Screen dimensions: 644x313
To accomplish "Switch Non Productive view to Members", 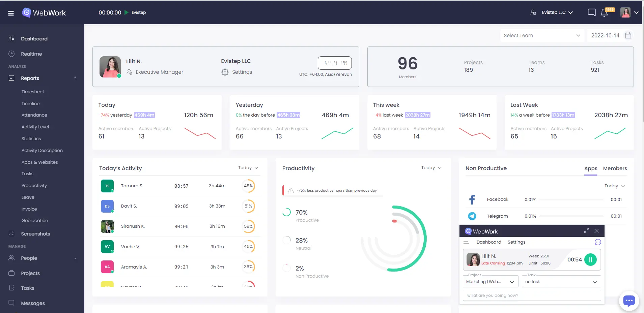I will coord(615,168).
